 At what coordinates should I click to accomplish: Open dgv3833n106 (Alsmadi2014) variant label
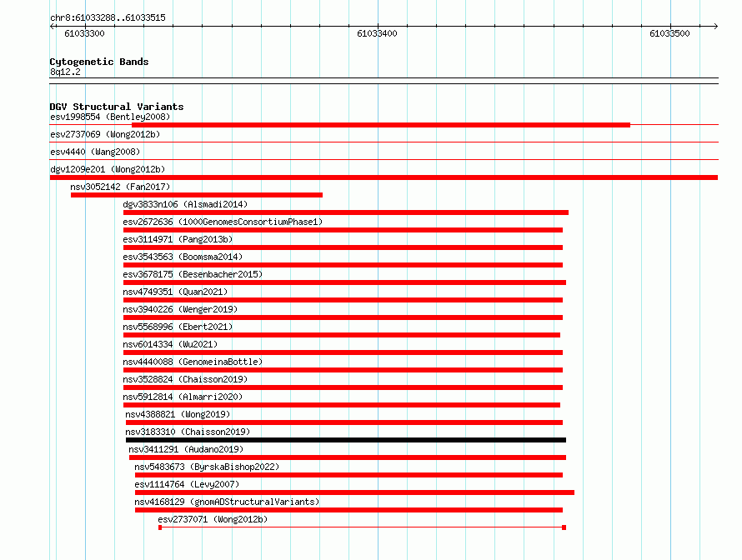point(185,204)
